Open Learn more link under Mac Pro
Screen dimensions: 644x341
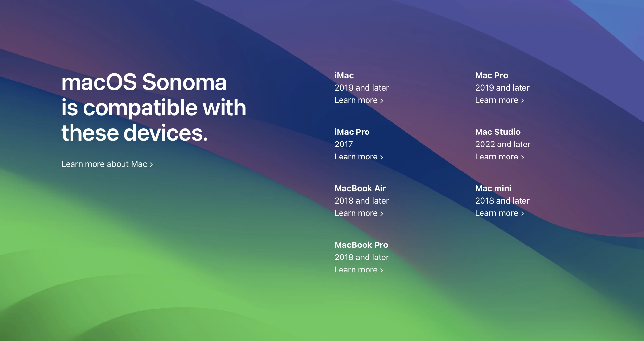pyautogui.click(x=499, y=100)
